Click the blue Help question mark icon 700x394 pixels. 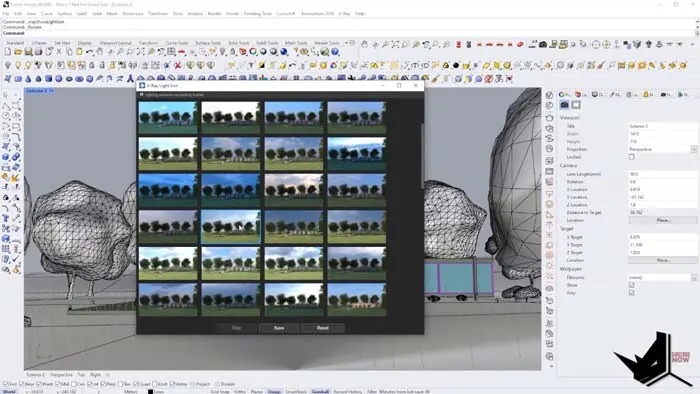335,52
